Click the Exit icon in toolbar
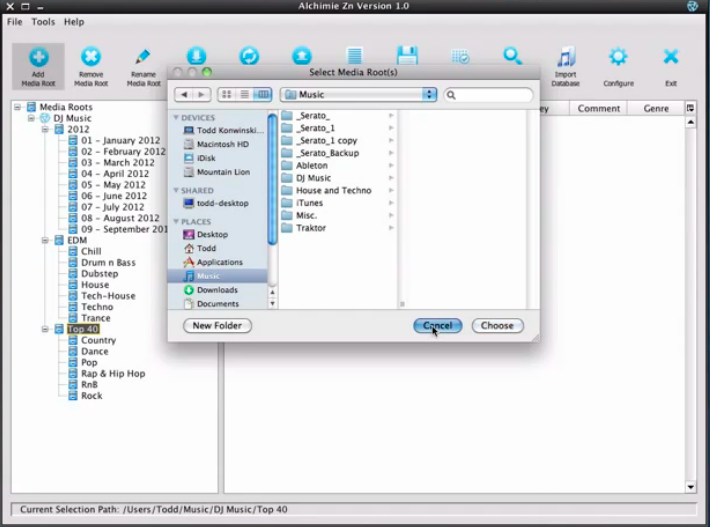Image resolution: width=710 pixels, height=527 pixels. point(671,58)
